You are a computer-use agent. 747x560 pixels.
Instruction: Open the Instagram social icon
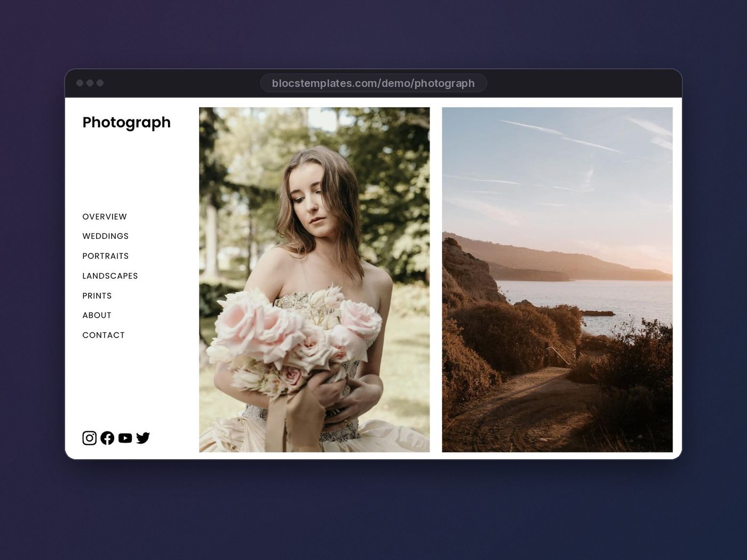click(x=90, y=438)
